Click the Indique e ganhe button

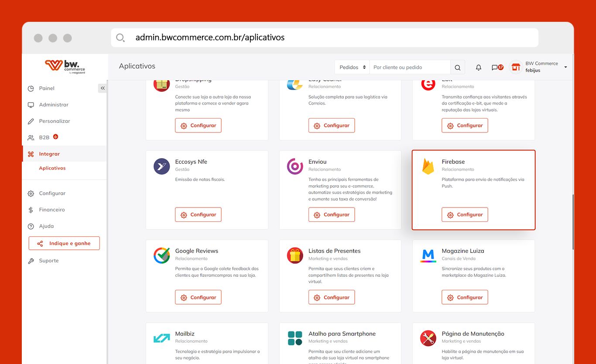pyautogui.click(x=64, y=243)
